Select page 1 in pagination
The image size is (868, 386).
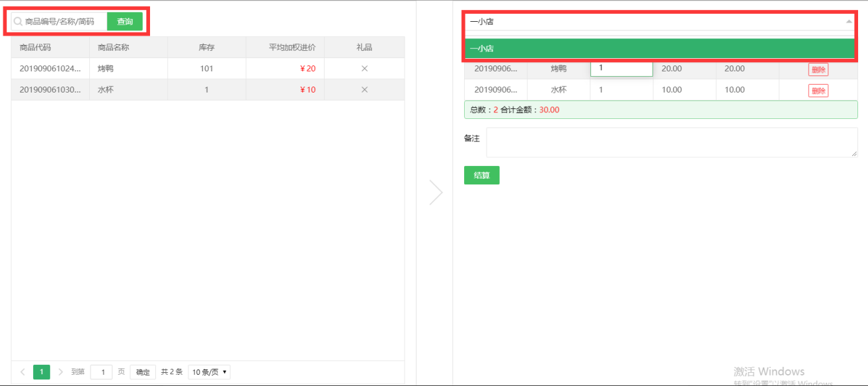click(x=42, y=372)
